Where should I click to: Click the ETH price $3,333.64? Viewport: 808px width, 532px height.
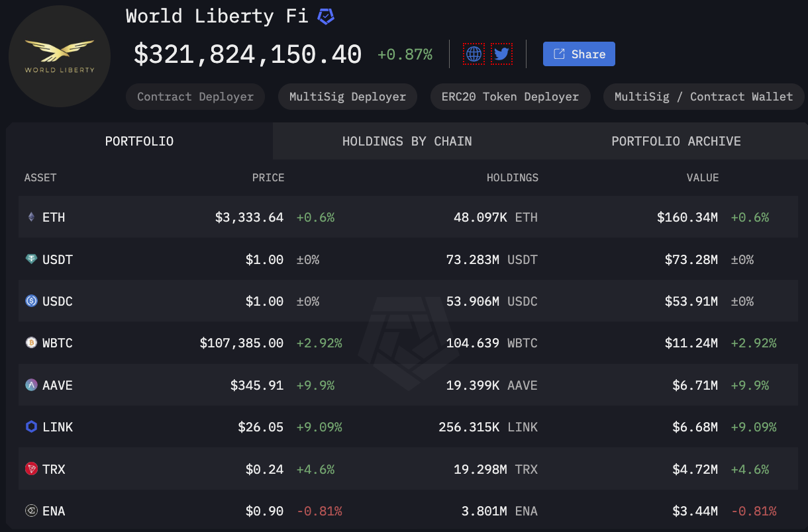(x=249, y=217)
